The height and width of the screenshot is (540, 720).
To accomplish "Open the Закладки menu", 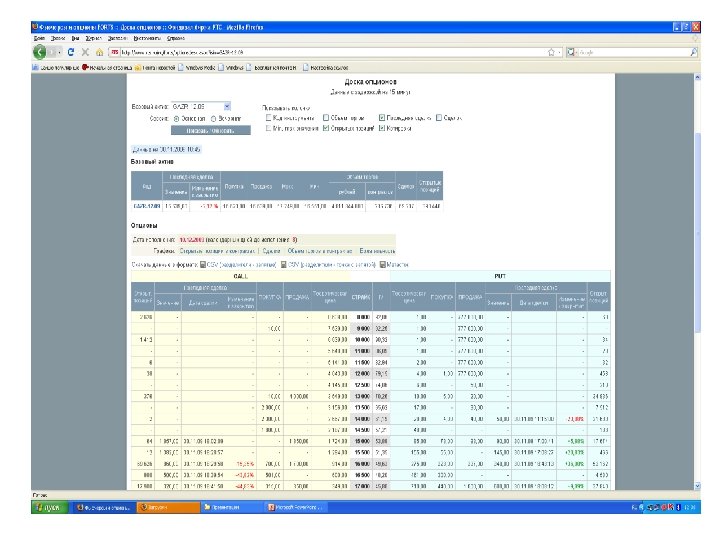I will tap(118, 38).
